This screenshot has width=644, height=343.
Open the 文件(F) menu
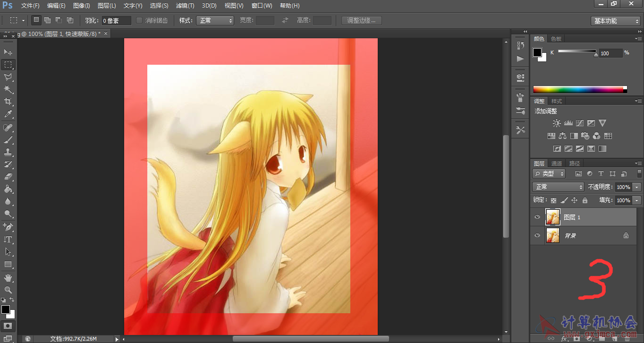click(30, 6)
